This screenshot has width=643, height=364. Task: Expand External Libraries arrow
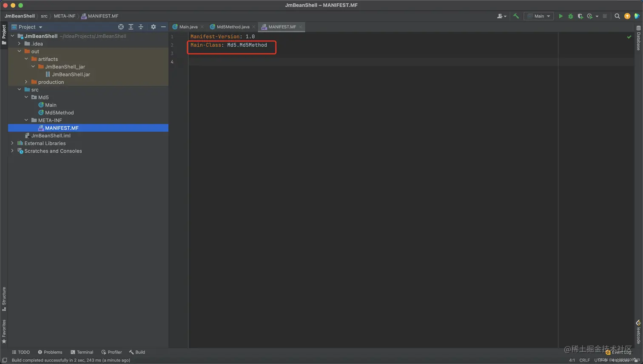[12, 143]
